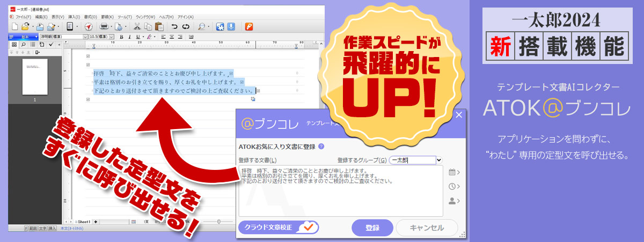Toggle Italic formatting
Screen dimensions: 644x242
[130, 37]
